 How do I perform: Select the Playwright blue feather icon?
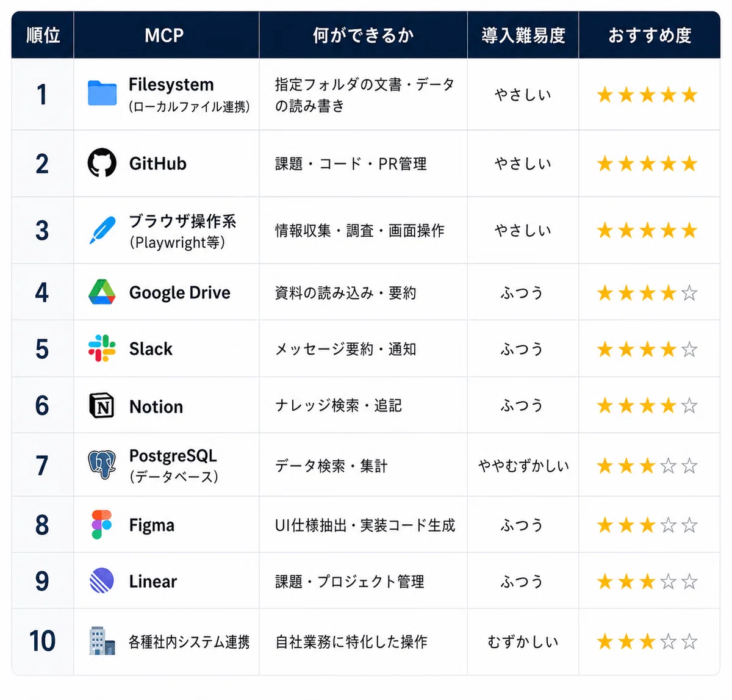(102, 230)
